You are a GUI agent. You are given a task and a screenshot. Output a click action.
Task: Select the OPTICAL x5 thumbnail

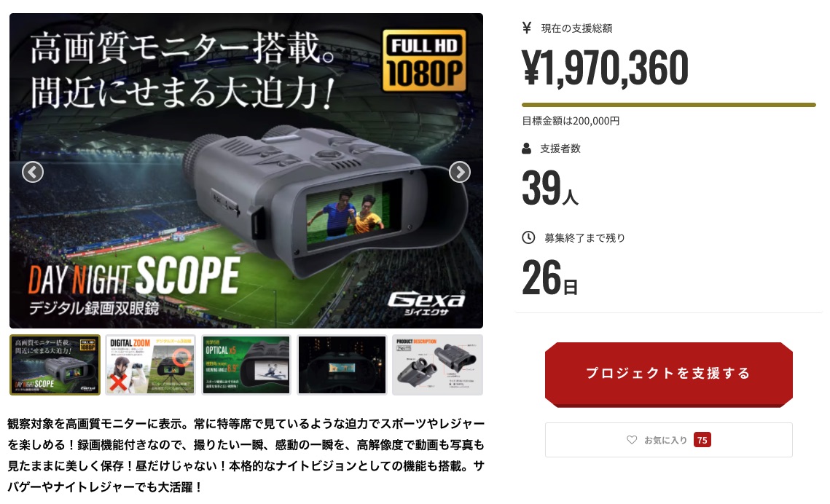pyautogui.click(x=246, y=365)
